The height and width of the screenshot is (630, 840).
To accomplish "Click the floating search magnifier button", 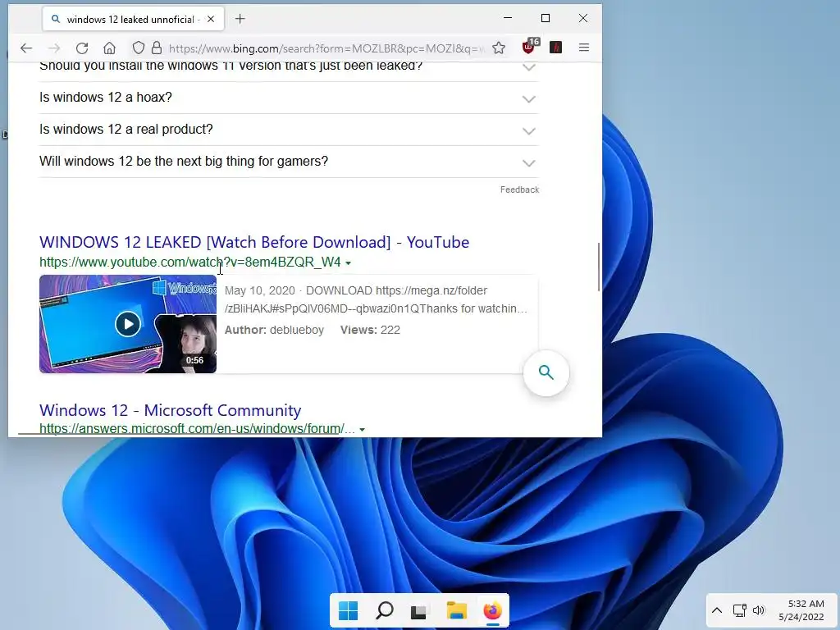I will 546,373.
